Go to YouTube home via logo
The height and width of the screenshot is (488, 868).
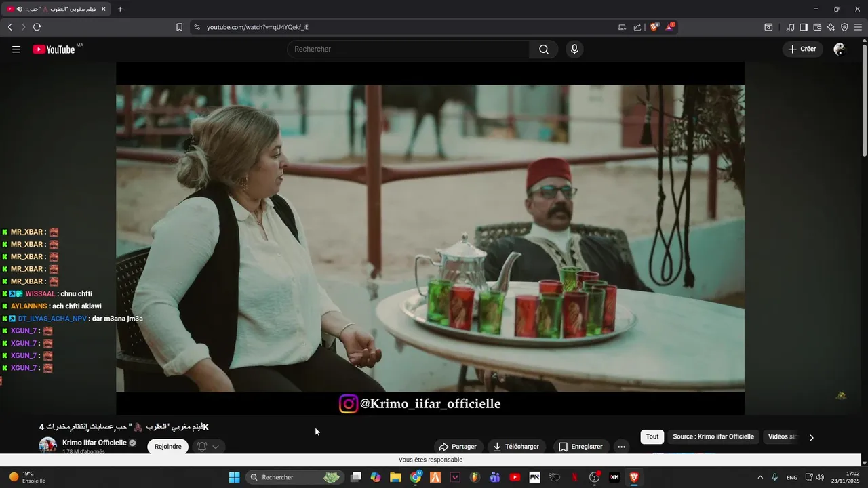[54, 49]
